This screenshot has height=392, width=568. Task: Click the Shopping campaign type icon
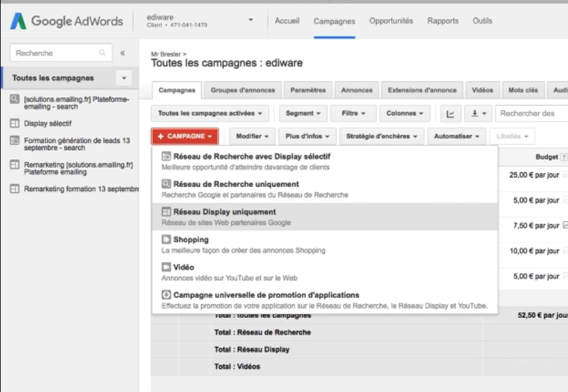click(166, 240)
